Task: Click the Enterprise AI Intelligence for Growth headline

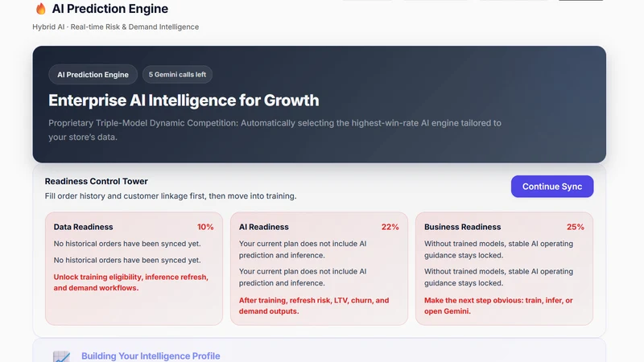Action: tap(184, 101)
